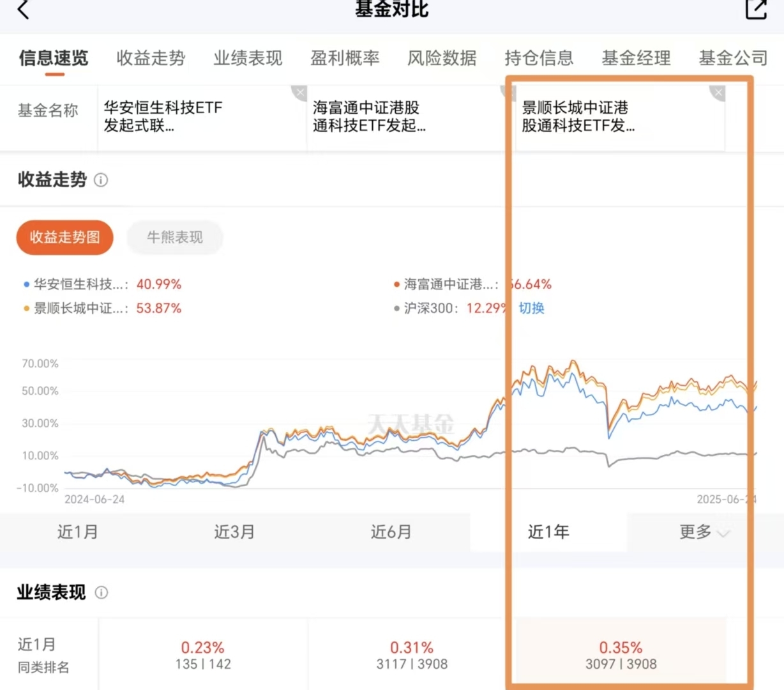Screen dimensions: 784x690
Task: Tap the 近1年 time range tab
Action: point(548,532)
